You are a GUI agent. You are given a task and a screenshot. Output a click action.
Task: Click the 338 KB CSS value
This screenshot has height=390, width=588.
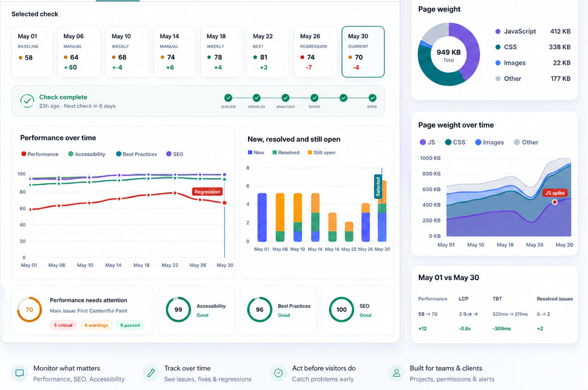pyautogui.click(x=560, y=47)
